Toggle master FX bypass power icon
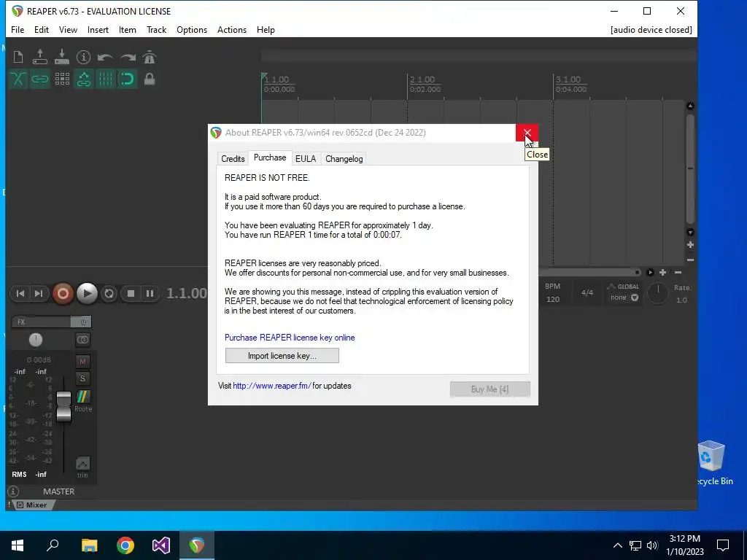The width and height of the screenshot is (747, 560). tap(83, 322)
